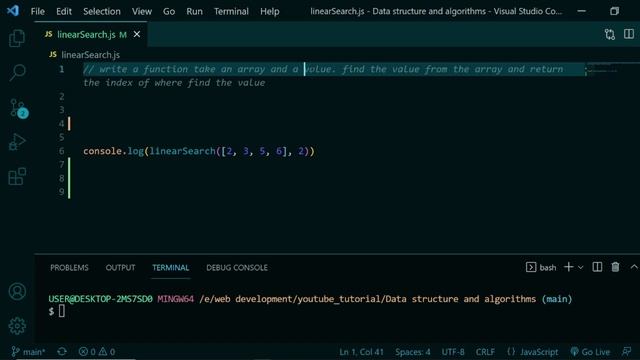Open the Search view in activity bar

coord(17,73)
